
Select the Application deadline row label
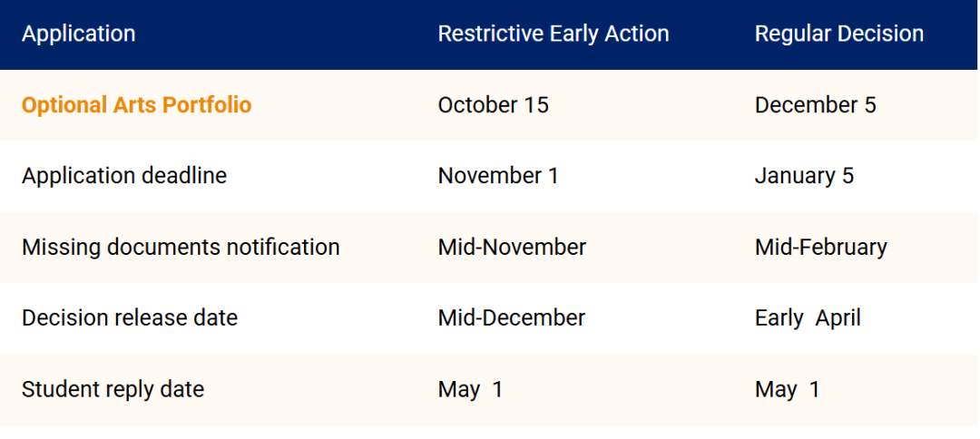tap(123, 176)
